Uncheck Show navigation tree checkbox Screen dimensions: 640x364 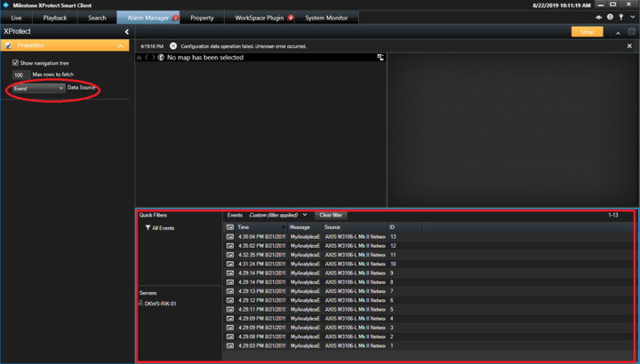point(15,63)
